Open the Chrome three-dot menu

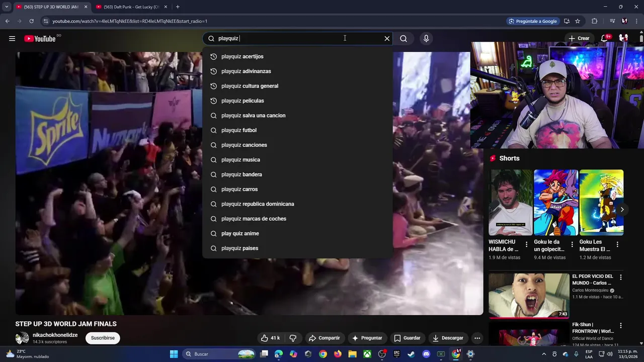[637, 21]
